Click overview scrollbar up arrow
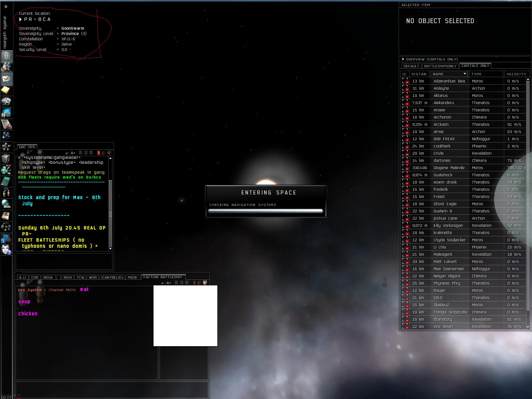Screen dimensions: 532x399 pos(528,80)
